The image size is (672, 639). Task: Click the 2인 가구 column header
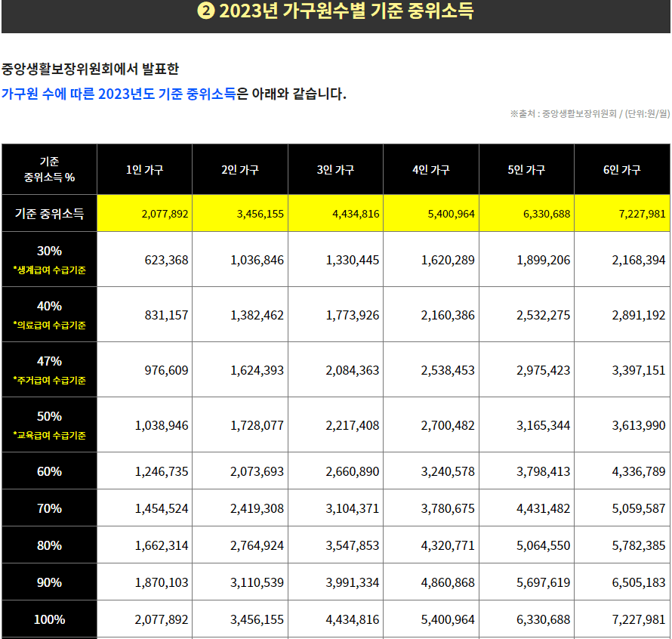coord(240,169)
